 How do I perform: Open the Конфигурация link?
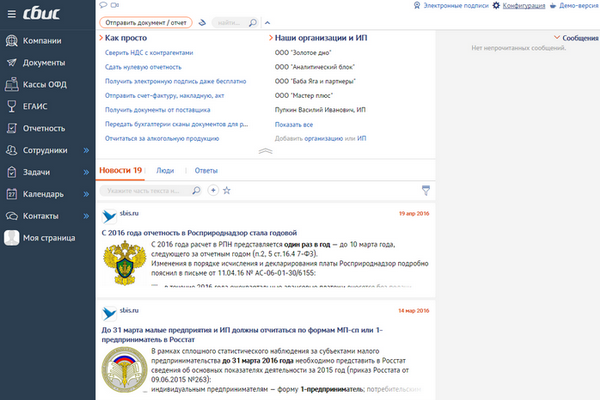click(524, 5)
